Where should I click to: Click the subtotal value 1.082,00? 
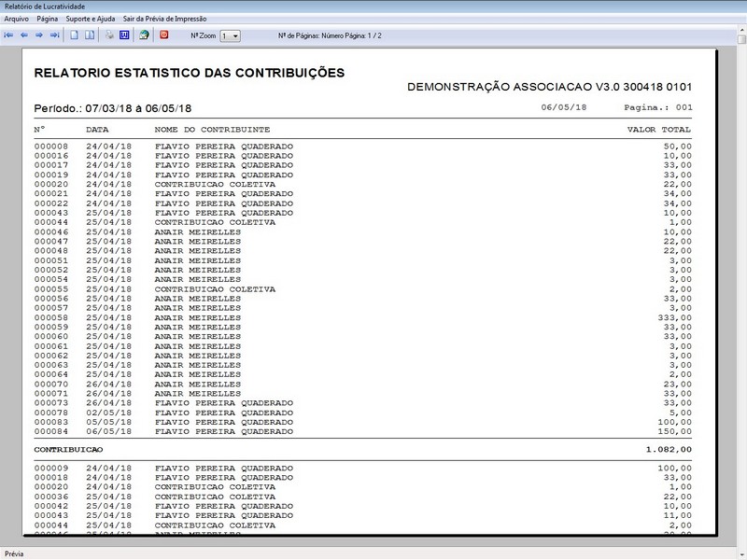coord(669,450)
